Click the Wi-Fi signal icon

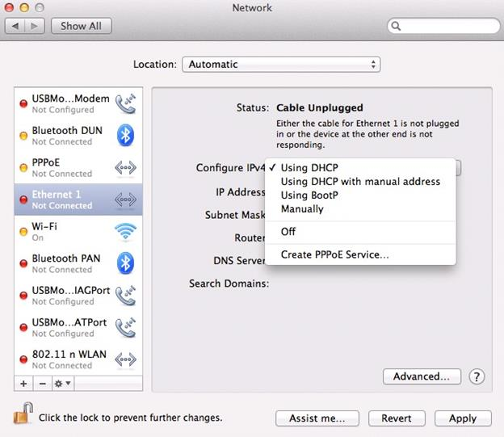click(125, 232)
